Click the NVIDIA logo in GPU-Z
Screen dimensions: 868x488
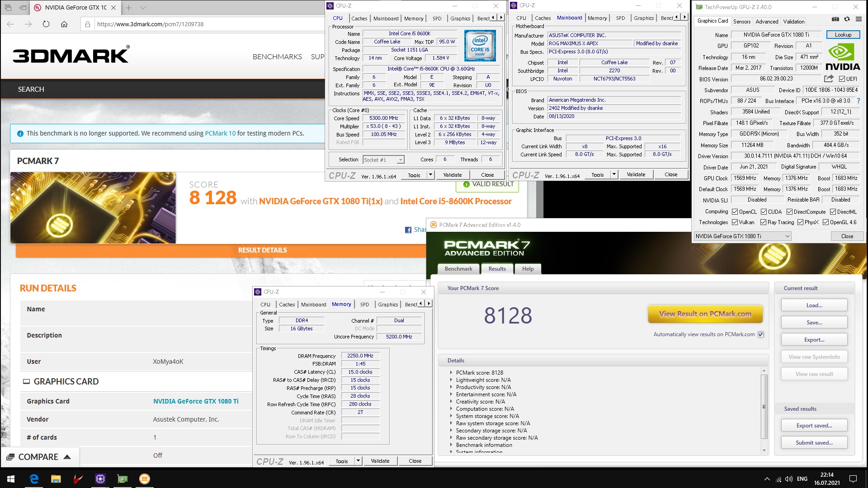pos(843,57)
